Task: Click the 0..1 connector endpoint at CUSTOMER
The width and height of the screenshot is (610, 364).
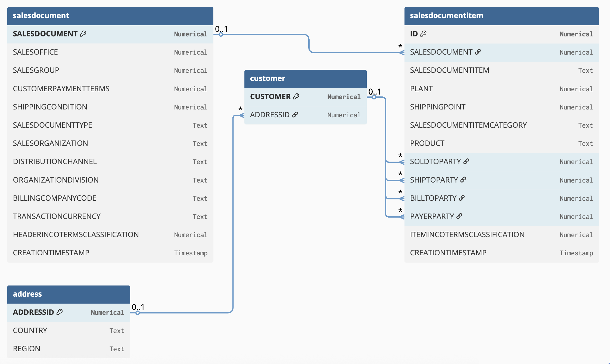Action: (374, 97)
